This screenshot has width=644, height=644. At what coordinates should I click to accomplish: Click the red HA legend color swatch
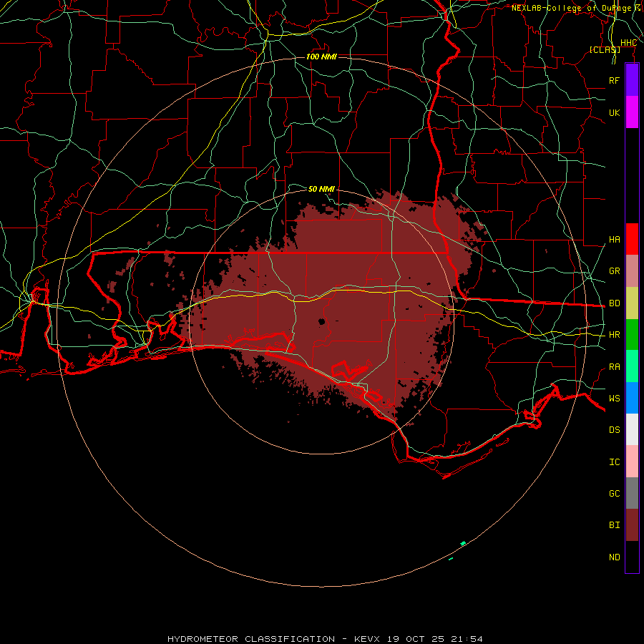click(632, 239)
